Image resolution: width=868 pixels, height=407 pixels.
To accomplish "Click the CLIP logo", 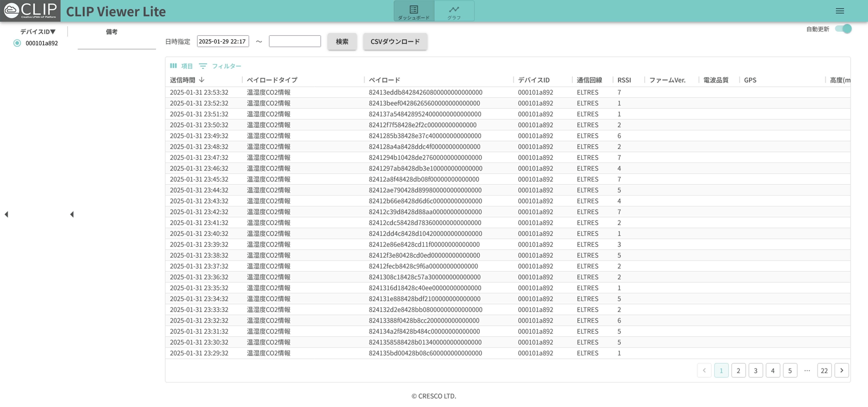I will [x=30, y=11].
